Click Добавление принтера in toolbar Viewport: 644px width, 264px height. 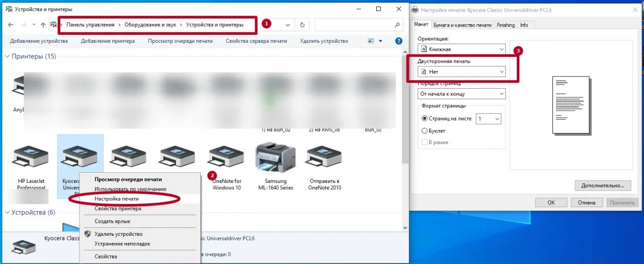[x=108, y=41]
